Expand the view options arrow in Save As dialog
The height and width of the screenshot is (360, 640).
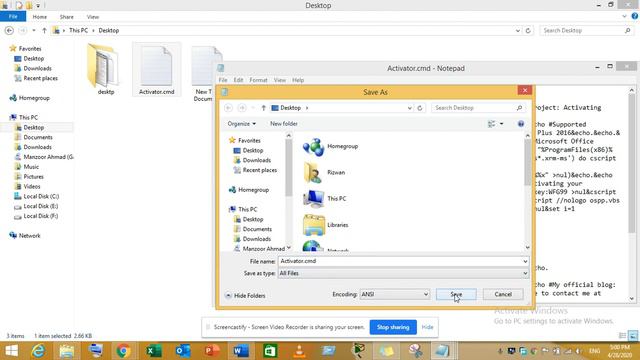pyautogui.click(x=502, y=124)
